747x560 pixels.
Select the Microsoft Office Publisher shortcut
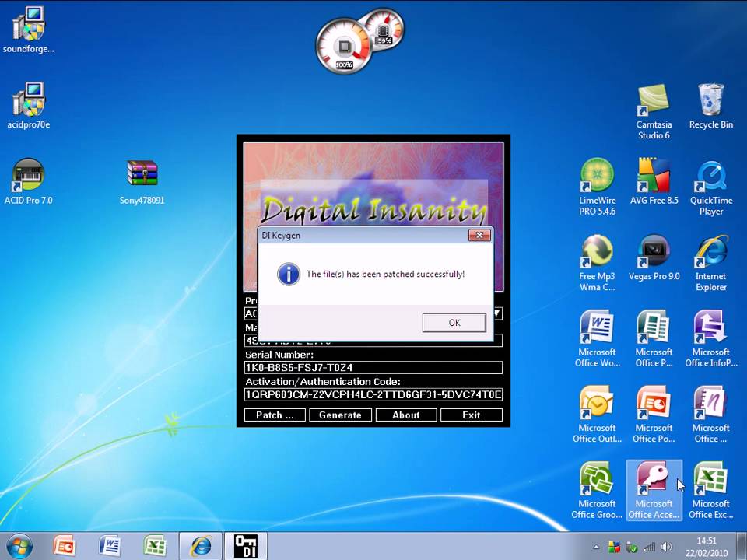pyautogui.click(x=654, y=338)
